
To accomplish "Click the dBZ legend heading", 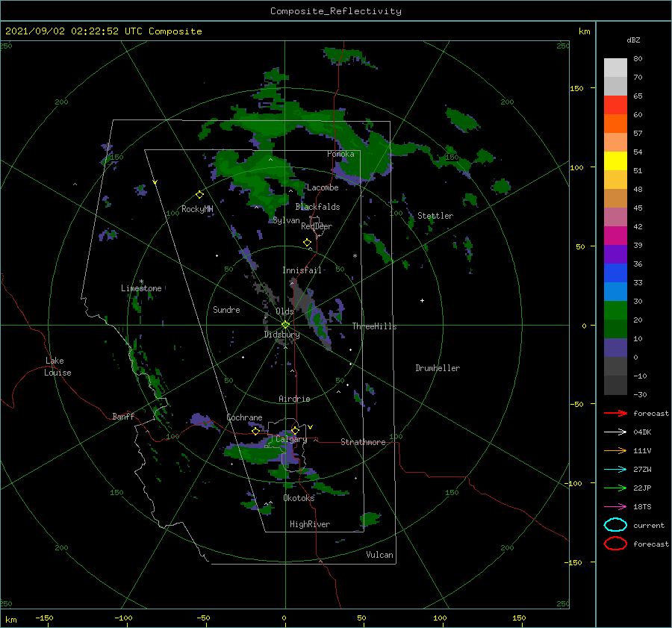I will [633, 40].
